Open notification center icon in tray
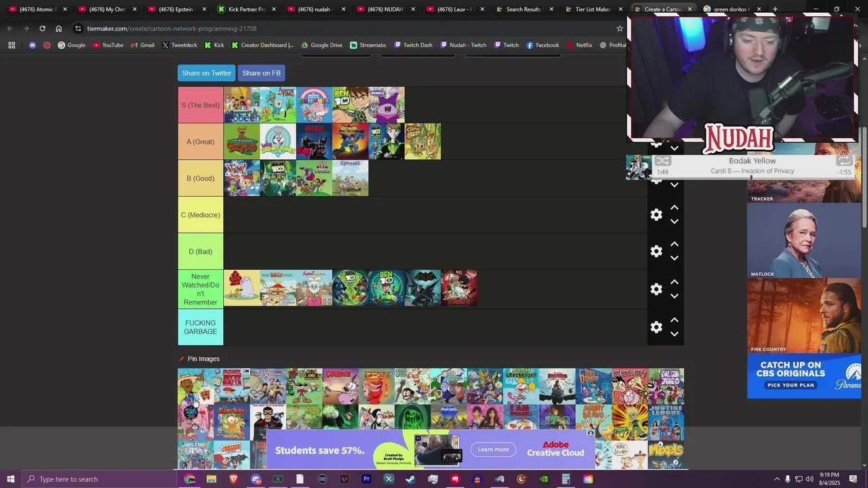Viewport: 868px width, 488px height. [854, 479]
